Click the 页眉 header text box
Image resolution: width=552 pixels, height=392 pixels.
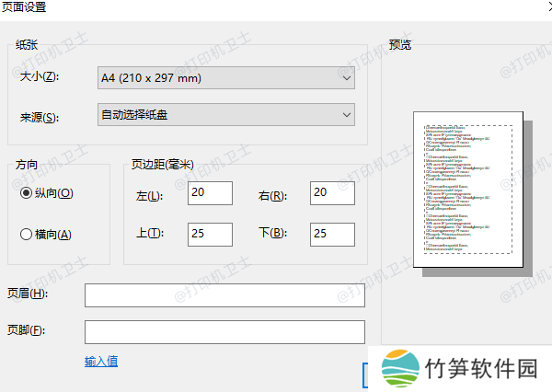[224, 294]
